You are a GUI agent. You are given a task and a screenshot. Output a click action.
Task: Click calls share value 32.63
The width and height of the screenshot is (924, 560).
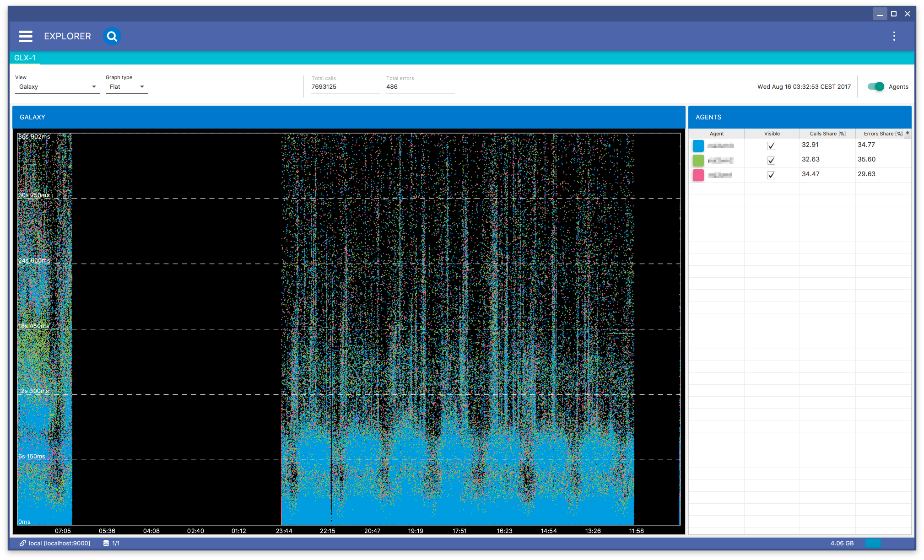pos(811,159)
